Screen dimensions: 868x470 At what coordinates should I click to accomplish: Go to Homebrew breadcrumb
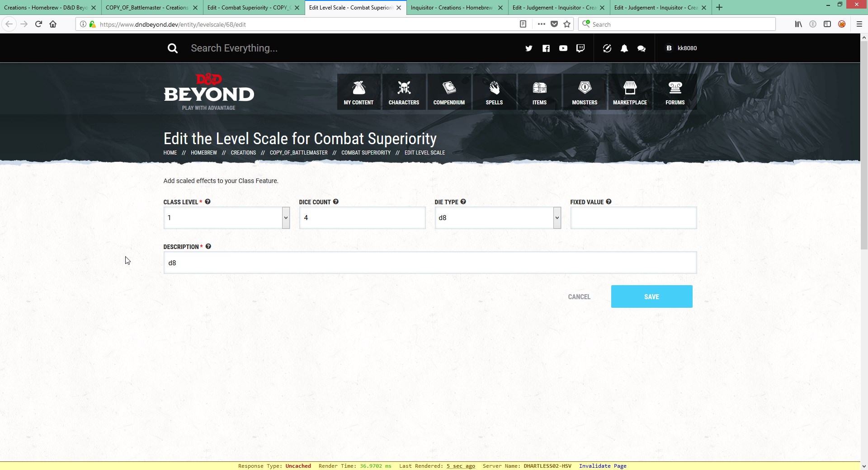click(204, 153)
